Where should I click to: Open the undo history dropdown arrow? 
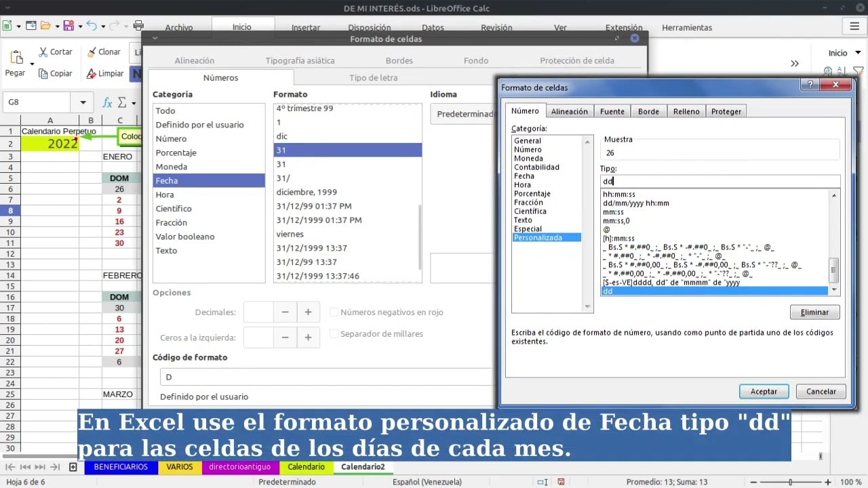(x=102, y=26)
